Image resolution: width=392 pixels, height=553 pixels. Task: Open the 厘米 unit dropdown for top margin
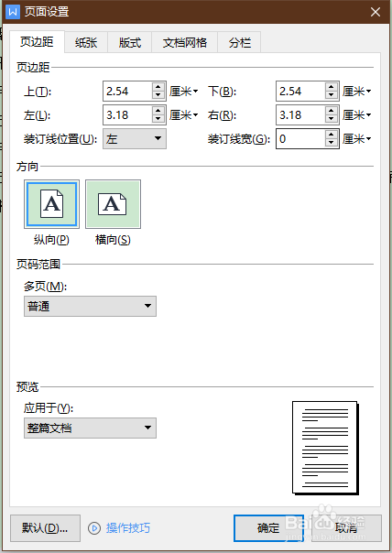pyautogui.click(x=183, y=92)
